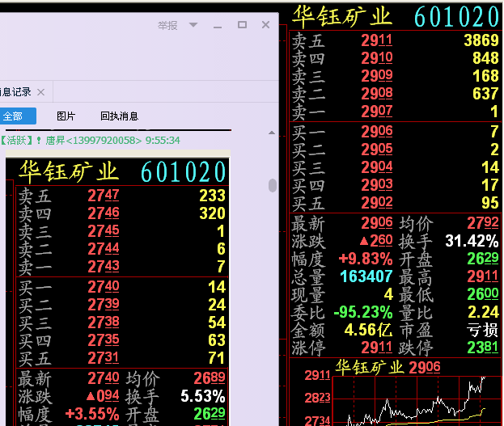The width and height of the screenshot is (504, 426).
Task: Select 买一 price 2906 in trading window
Action: (377, 132)
